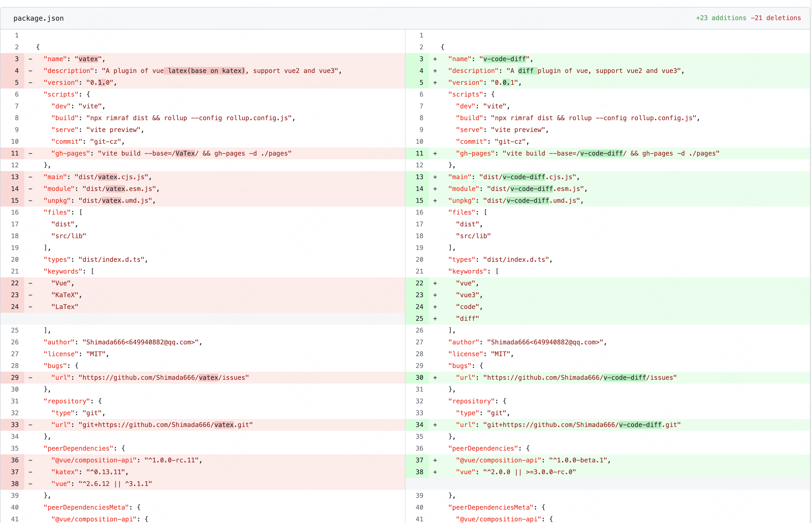Click the minus marker on left line 24

pos(31,307)
